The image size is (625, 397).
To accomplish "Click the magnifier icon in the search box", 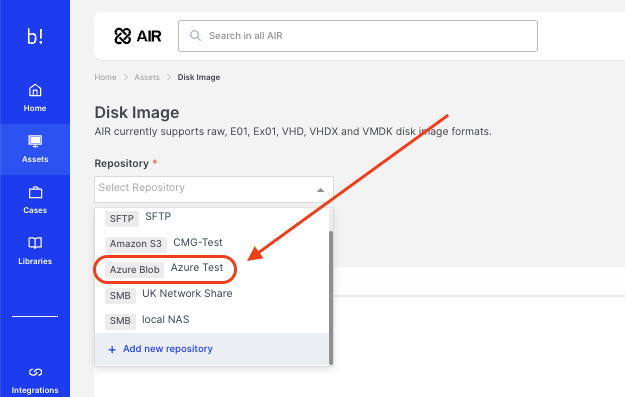I will point(195,36).
